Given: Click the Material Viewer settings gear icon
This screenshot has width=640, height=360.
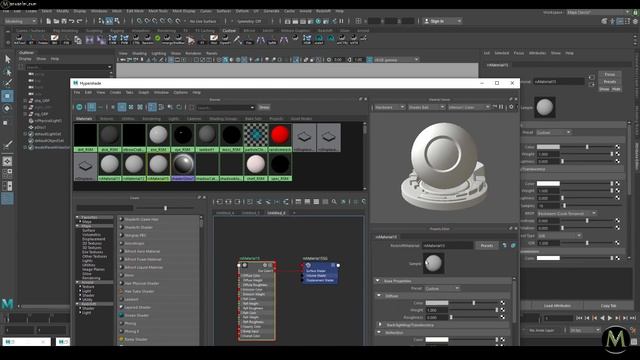Looking at the screenshot, I should [511, 107].
